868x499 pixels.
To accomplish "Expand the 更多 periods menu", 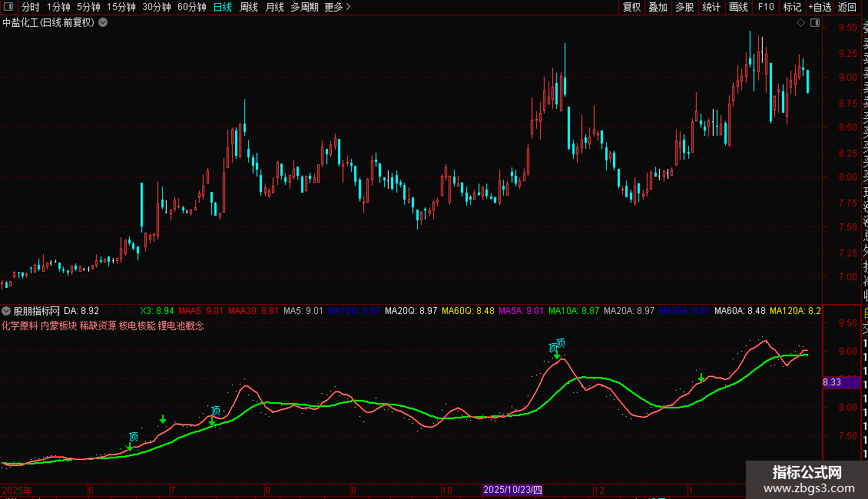I will pos(338,7).
